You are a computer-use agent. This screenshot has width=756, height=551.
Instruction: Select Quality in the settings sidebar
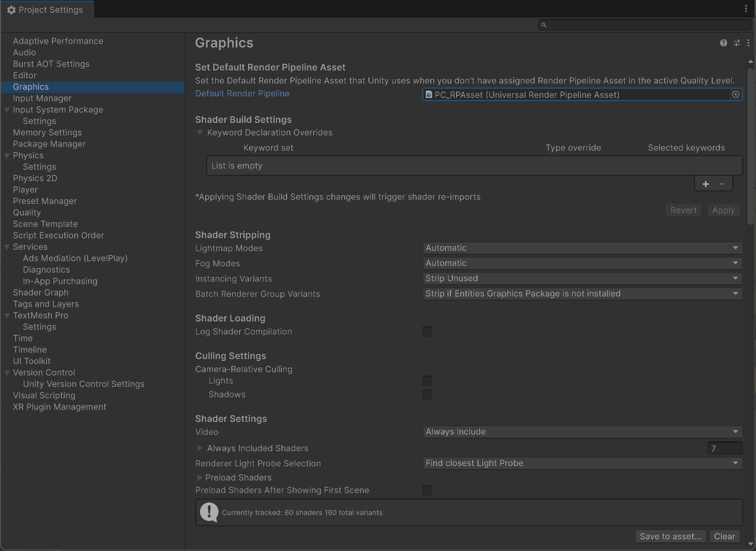tap(27, 212)
